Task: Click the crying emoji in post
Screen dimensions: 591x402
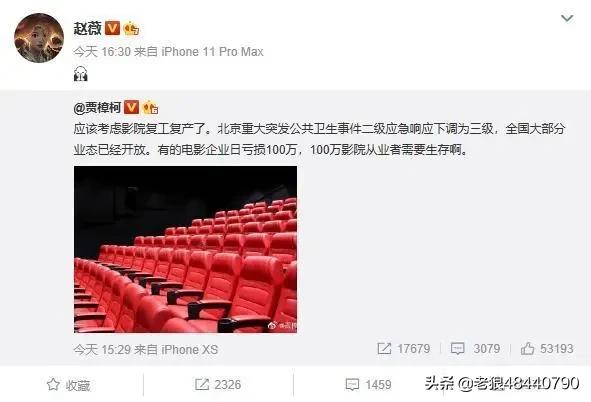Action: pos(81,73)
